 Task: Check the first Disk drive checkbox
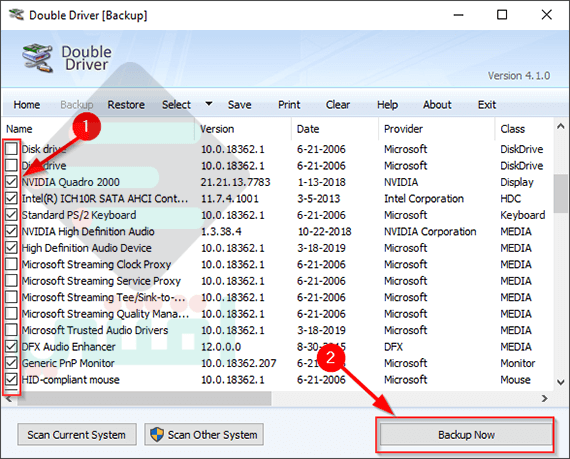click(11, 149)
